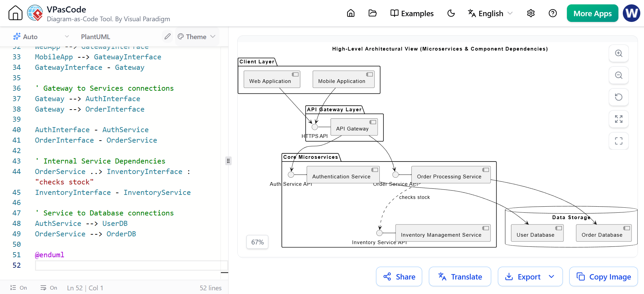Open settings gear icon
This screenshot has height=294, width=644.
pos(531,13)
